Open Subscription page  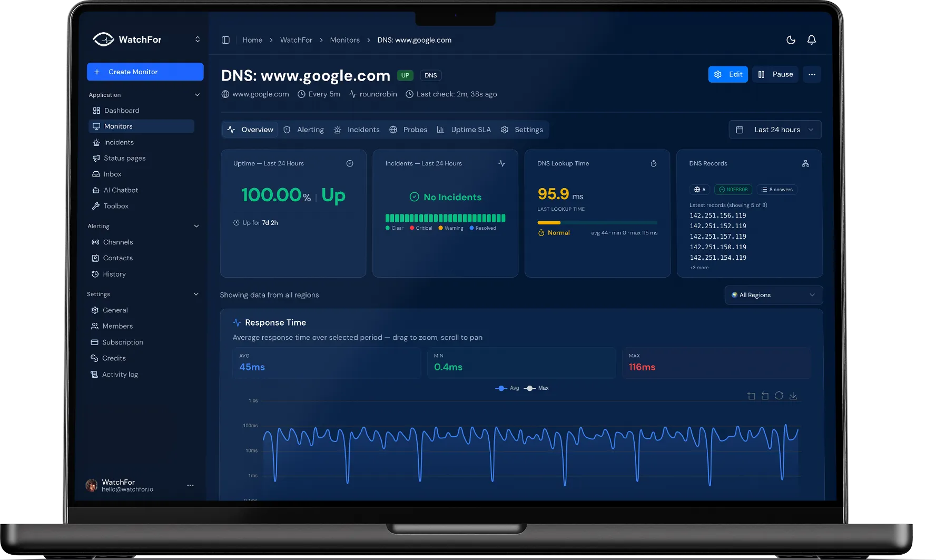pos(140,342)
